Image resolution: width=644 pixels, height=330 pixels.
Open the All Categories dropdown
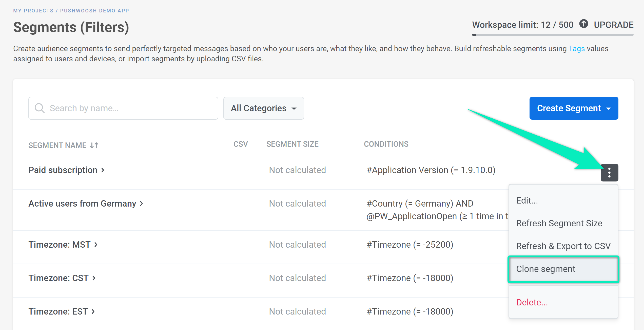point(263,108)
